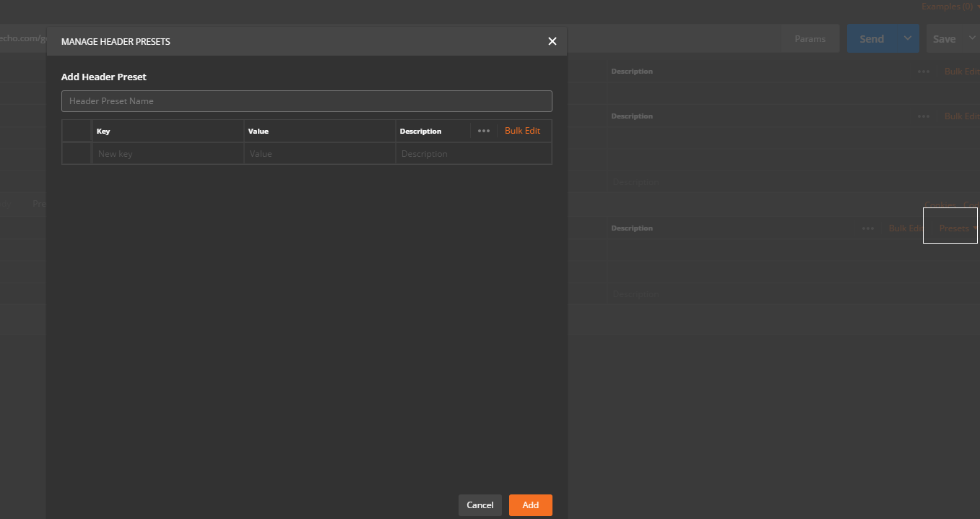Click the orange Add button

[x=531, y=505]
